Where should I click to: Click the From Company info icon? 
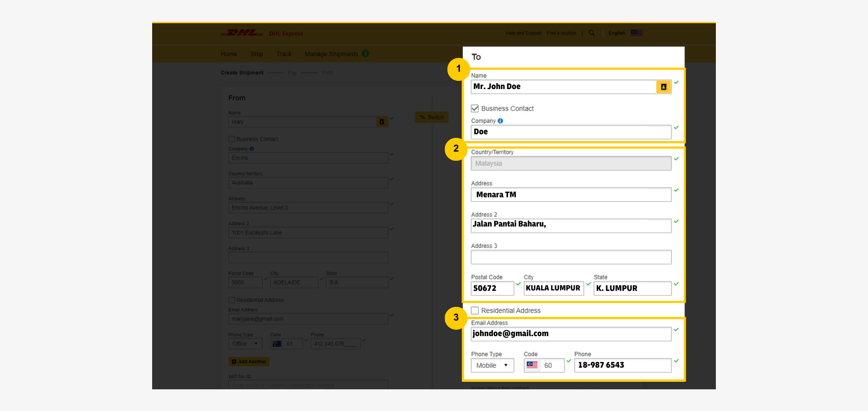(x=252, y=149)
